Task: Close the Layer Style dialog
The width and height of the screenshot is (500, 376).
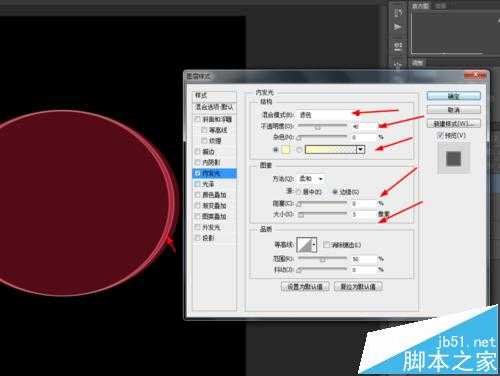Action: 475,76
